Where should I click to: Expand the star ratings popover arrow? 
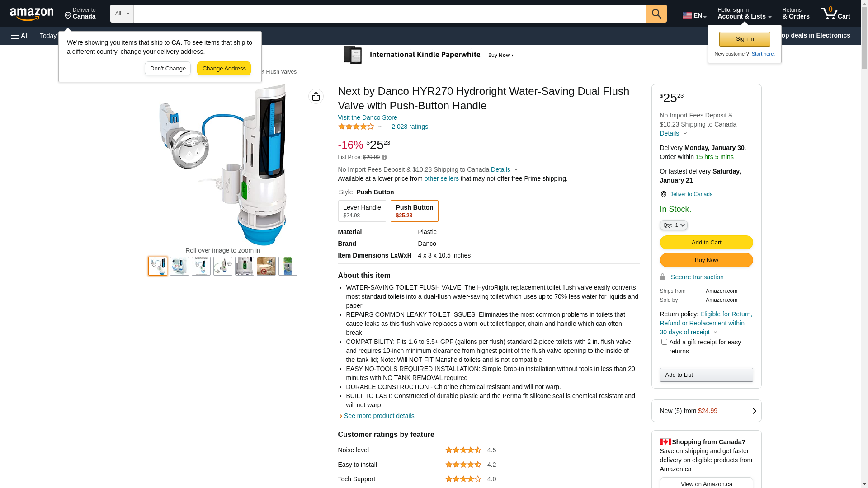click(380, 127)
